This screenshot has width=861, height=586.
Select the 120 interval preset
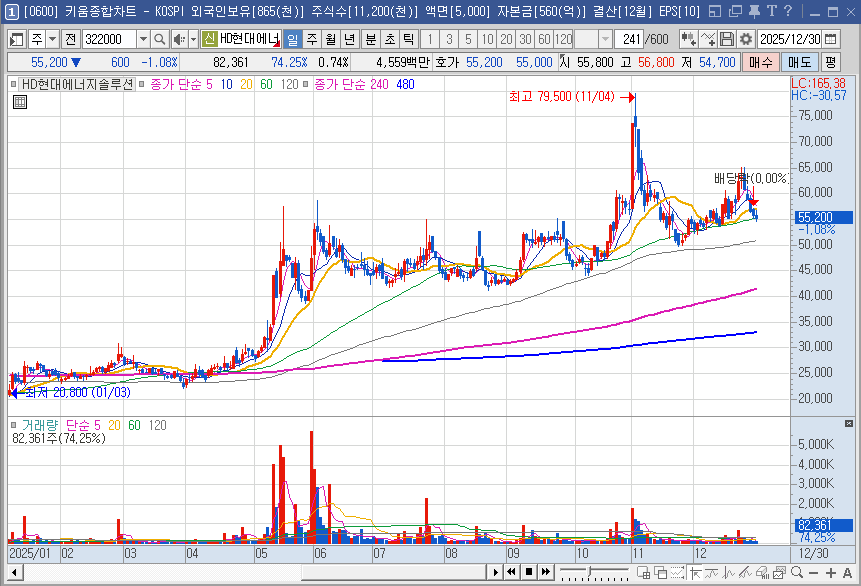point(563,39)
